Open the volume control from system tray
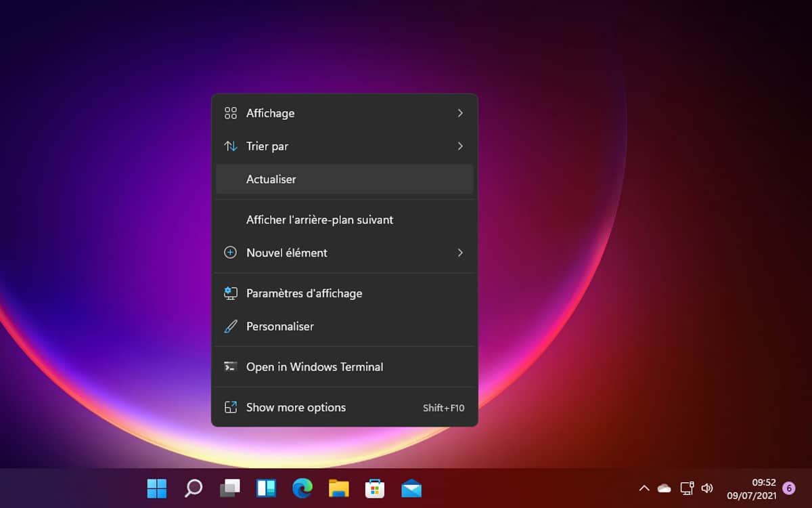Viewport: 812px width, 508px height. coord(707,488)
